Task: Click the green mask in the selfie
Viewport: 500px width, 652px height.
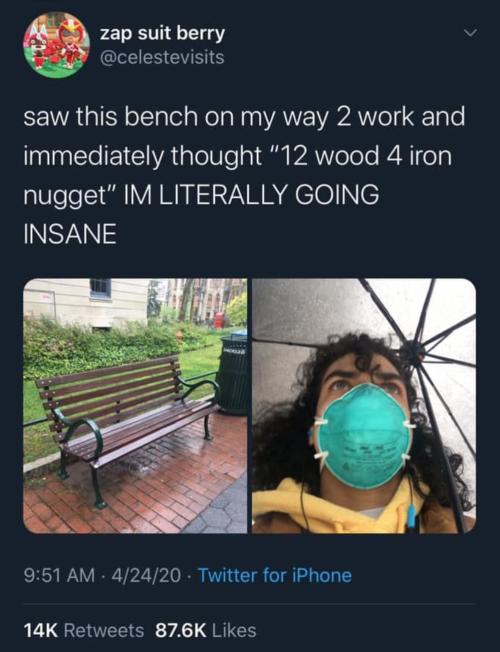Action: pyautogui.click(x=364, y=435)
